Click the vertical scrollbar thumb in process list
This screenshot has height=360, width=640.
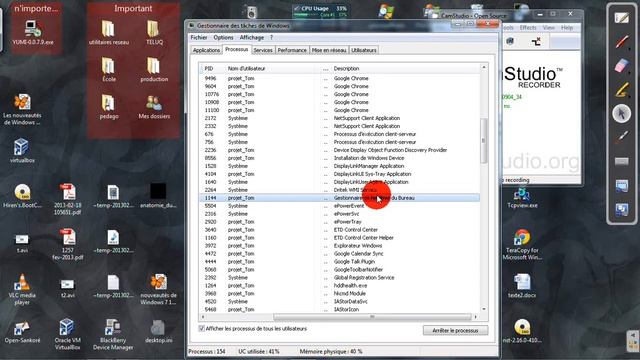484,141
